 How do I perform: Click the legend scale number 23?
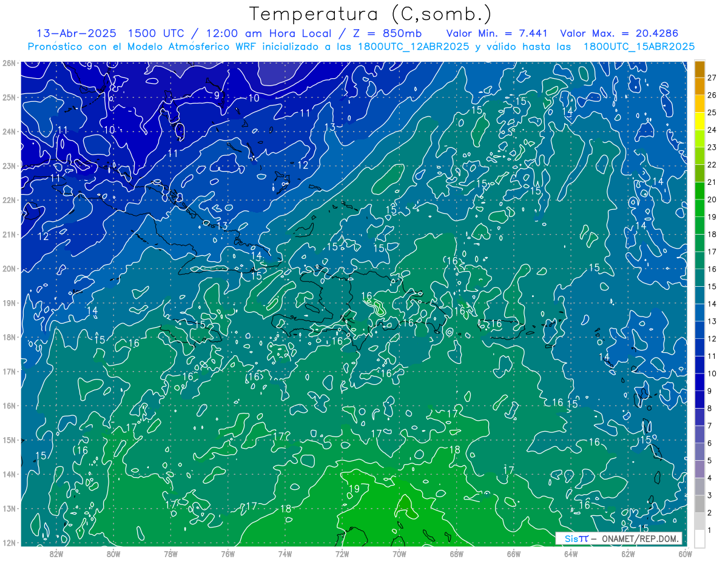point(712,147)
